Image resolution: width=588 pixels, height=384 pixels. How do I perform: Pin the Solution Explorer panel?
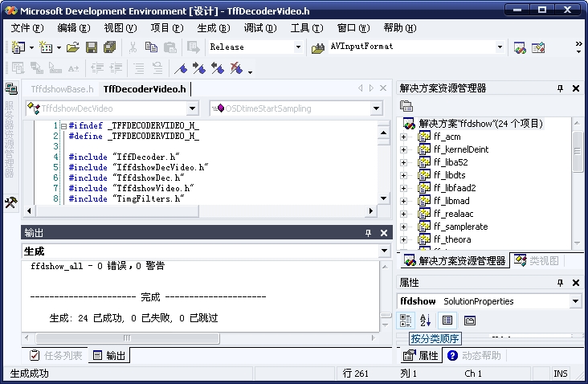(x=560, y=88)
